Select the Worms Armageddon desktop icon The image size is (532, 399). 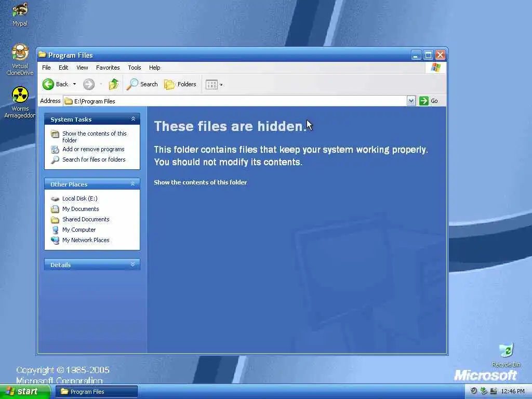(20, 102)
